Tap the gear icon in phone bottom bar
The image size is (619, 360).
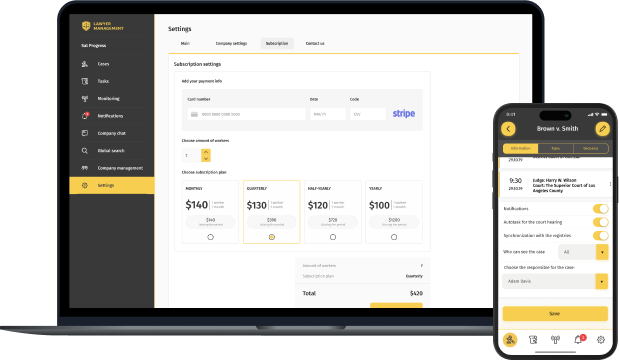[600, 339]
